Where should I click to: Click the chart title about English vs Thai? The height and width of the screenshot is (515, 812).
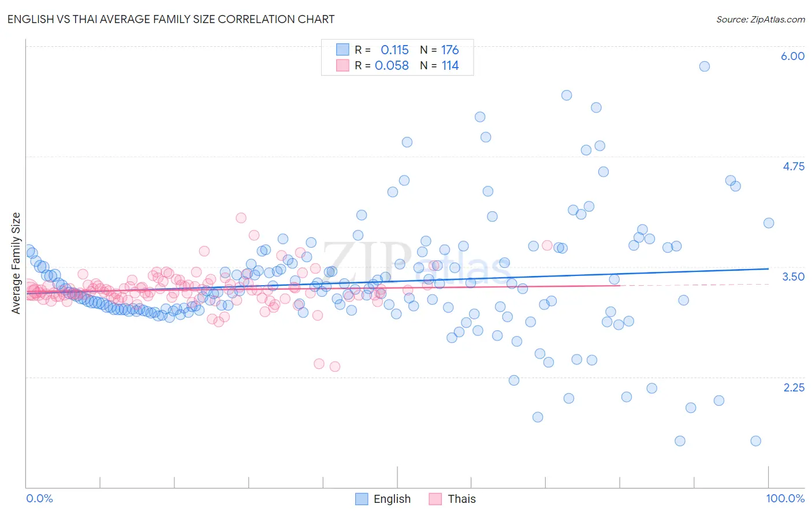coord(170,19)
